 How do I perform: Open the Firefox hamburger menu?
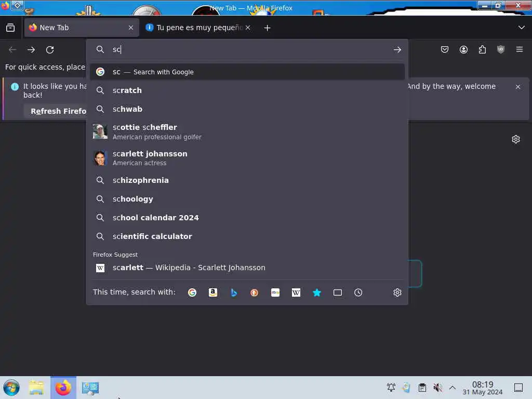click(x=520, y=49)
